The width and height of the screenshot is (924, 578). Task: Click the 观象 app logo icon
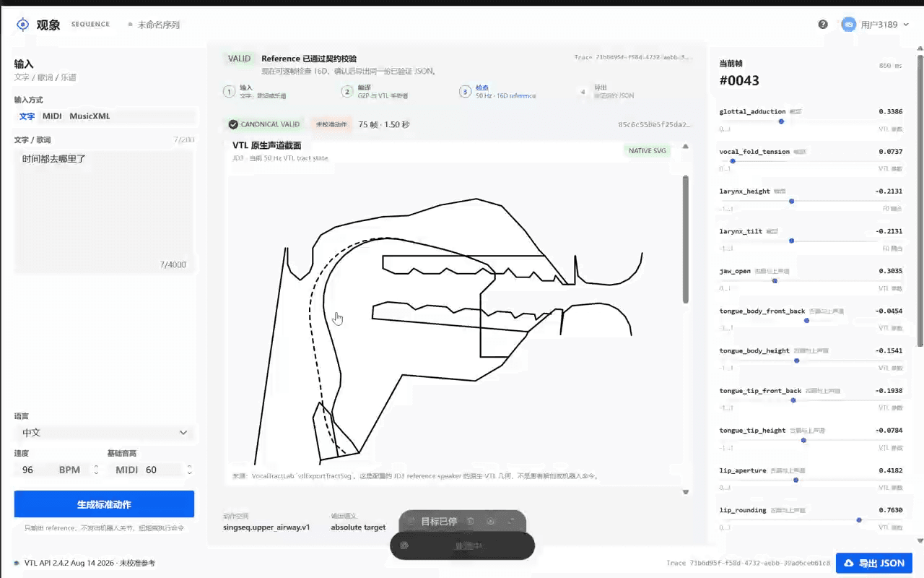22,25
